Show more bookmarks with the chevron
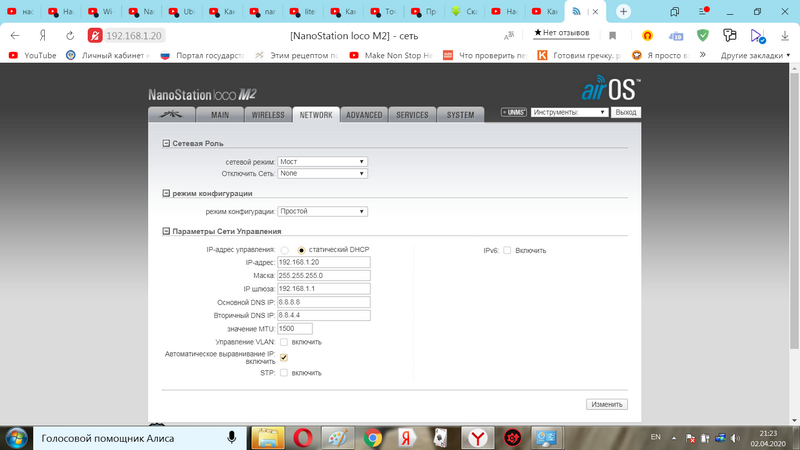Screen dimensions: 800x450 (x=703, y=55)
